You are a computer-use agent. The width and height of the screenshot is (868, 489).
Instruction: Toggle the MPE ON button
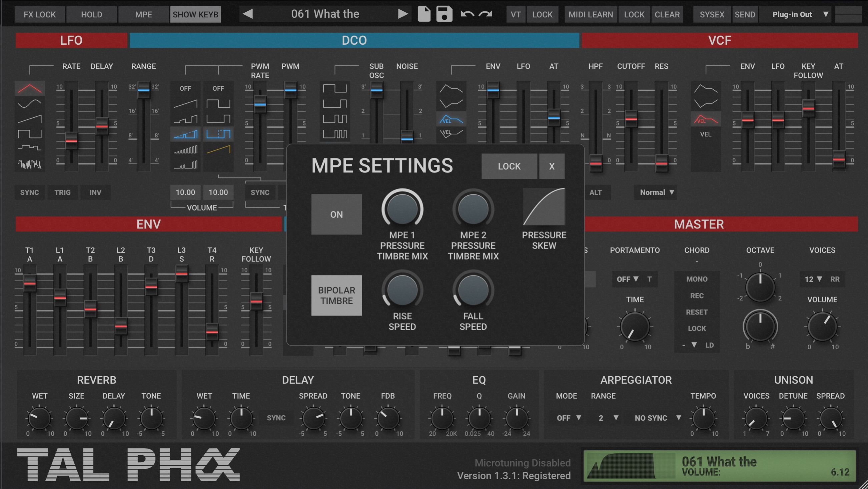[x=336, y=214]
